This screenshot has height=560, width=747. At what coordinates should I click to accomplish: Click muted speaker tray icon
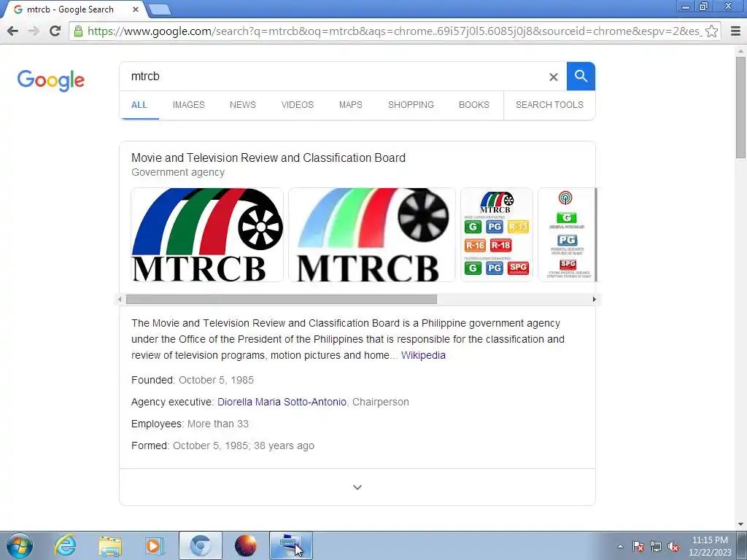(x=673, y=546)
